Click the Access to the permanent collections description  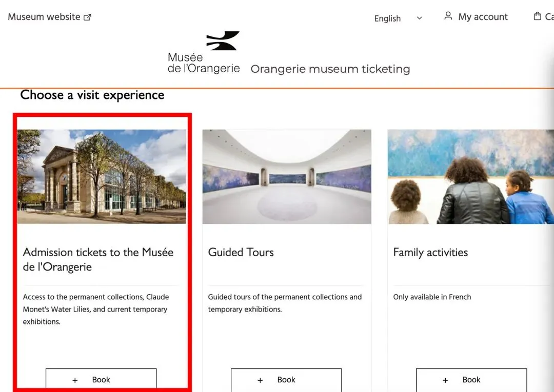(96, 310)
